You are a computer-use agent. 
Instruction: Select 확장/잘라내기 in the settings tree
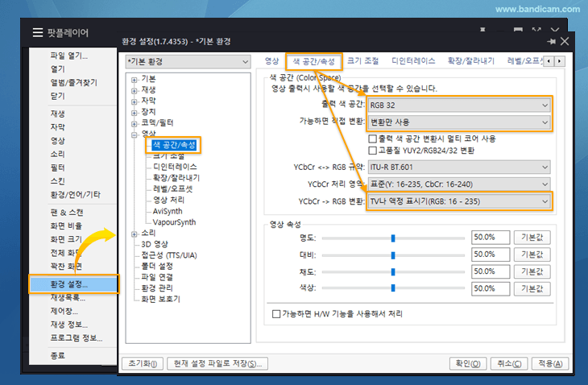176,178
